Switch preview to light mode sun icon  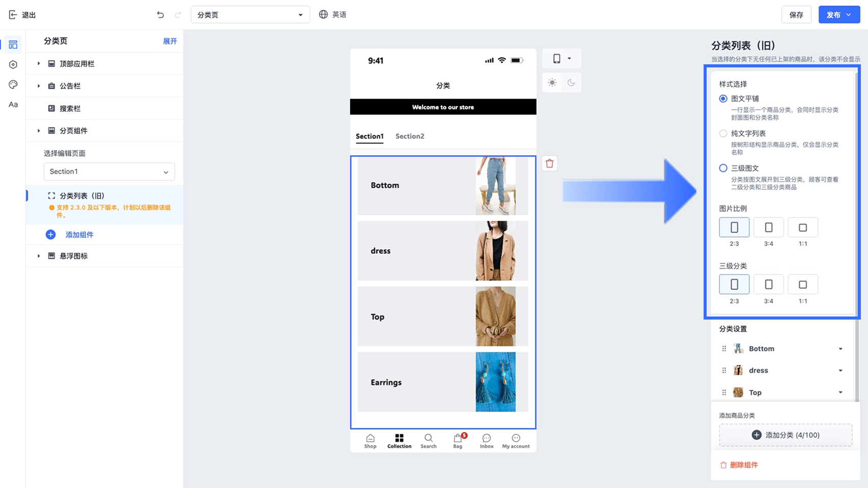pos(552,83)
